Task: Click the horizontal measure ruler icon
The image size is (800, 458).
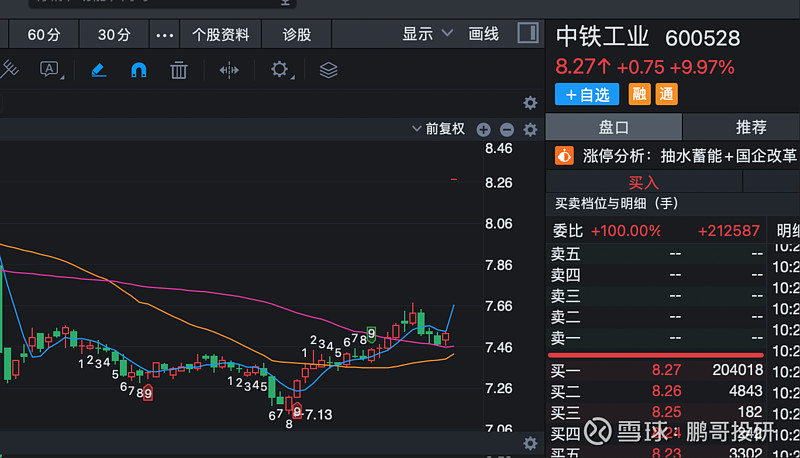Action: [x=229, y=70]
